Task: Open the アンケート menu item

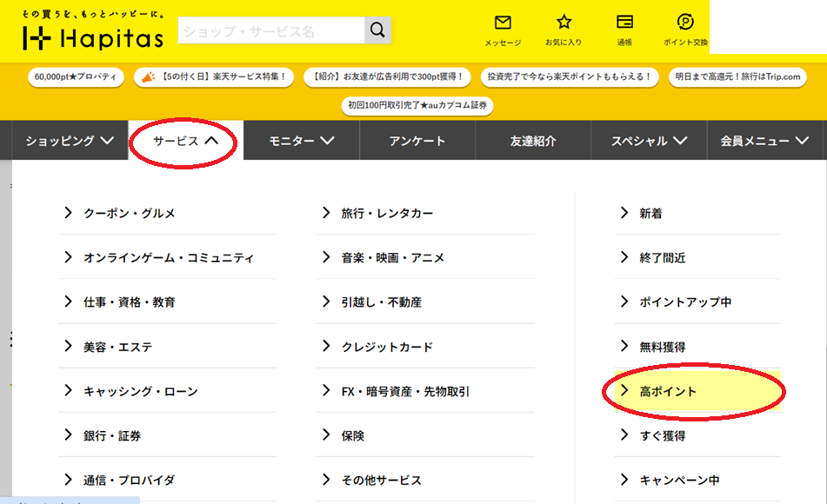Action: pos(417,141)
